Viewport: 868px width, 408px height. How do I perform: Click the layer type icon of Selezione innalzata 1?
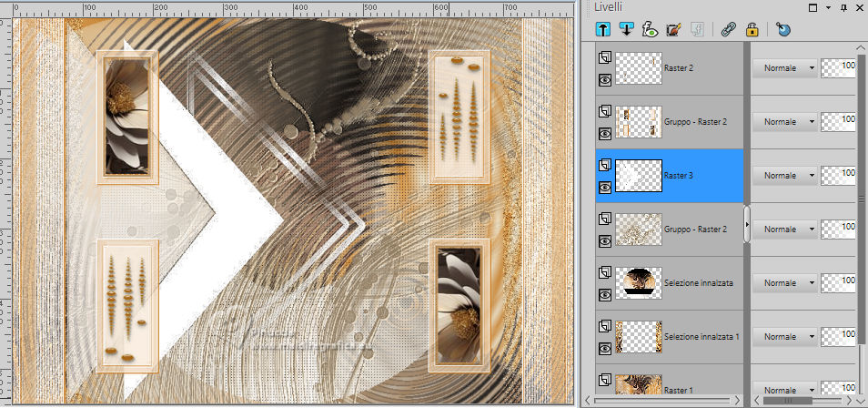pyautogui.click(x=605, y=326)
